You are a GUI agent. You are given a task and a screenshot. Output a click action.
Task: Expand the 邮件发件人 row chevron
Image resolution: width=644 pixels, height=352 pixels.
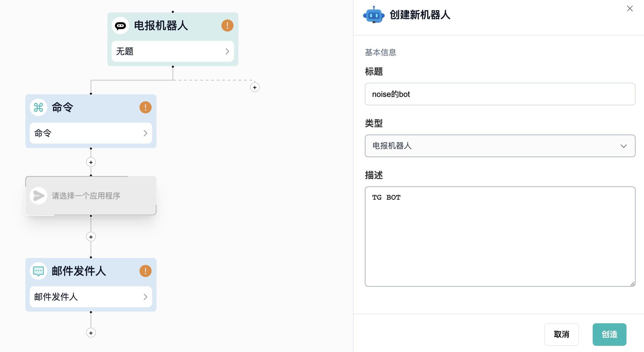tap(145, 297)
